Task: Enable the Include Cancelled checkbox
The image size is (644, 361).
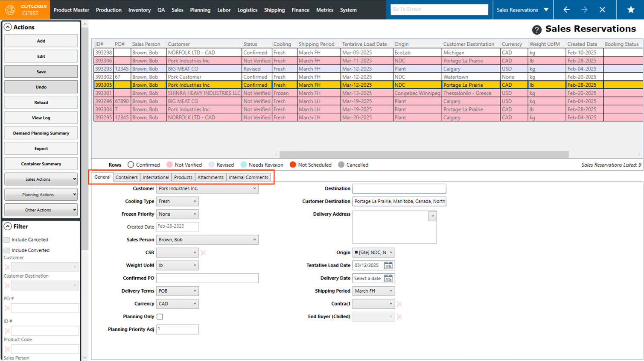Action: pos(7,240)
